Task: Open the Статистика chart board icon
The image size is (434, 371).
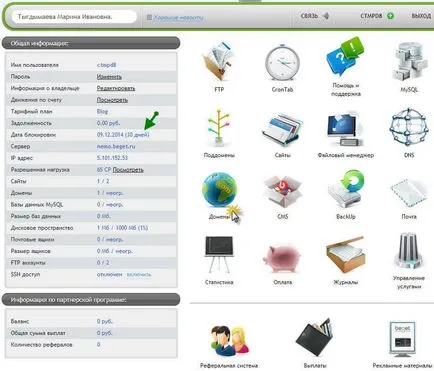Action: [x=219, y=255]
